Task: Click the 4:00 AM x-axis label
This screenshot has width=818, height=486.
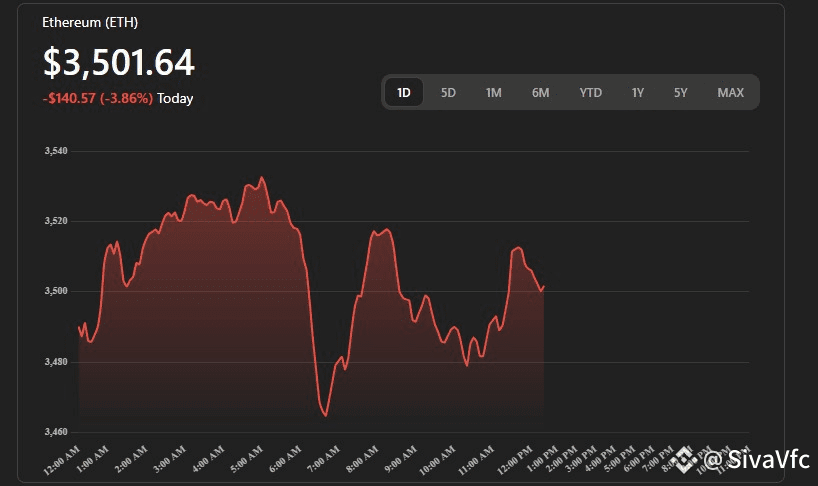Action: (x=208, y=459)
